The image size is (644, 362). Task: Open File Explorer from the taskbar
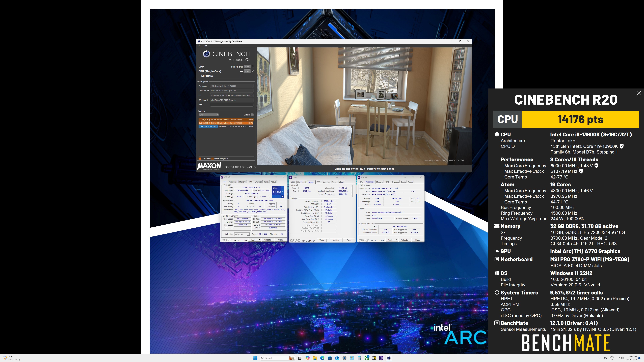315,358
